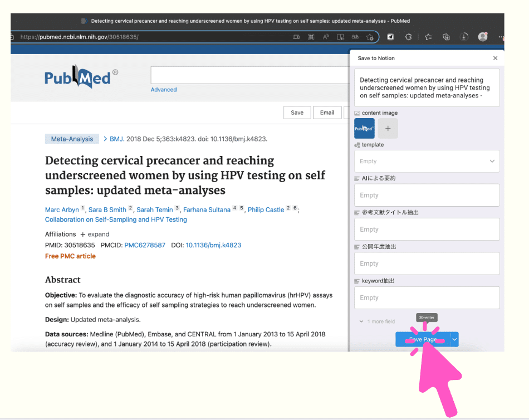
Task: Open the template dropdown
Action: click(x=427, y=161)
